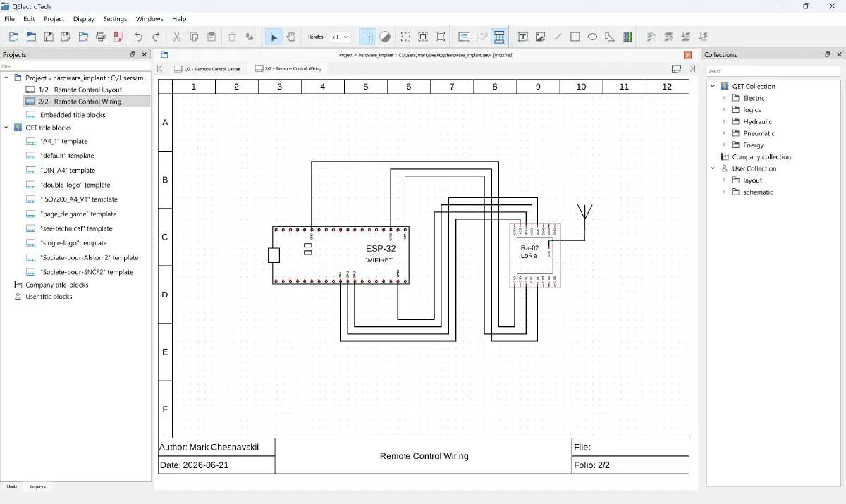The width and height of the screenshot is (846, 504).
Task: Toggle the selection pointer mode
Action: (x=274, y=37)
